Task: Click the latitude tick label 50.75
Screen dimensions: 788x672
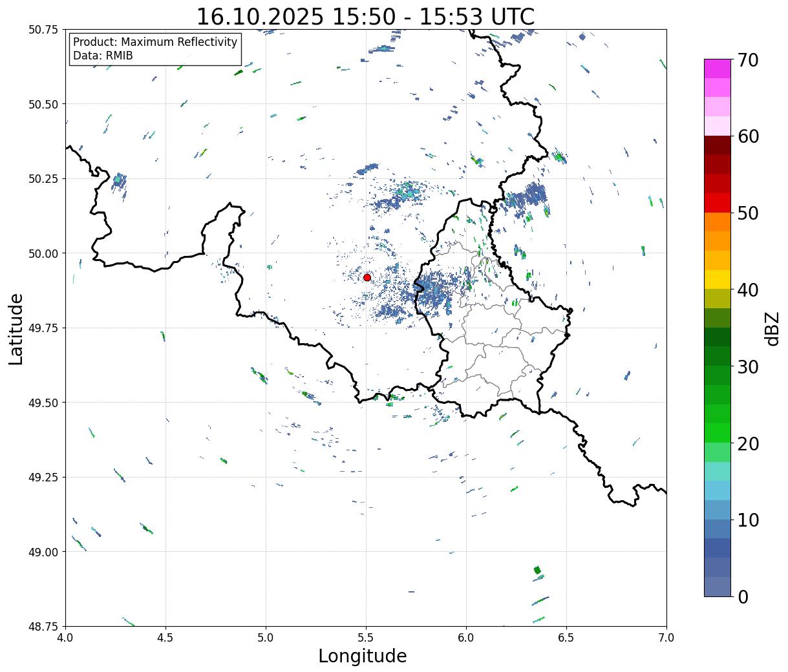Action: 43,30
